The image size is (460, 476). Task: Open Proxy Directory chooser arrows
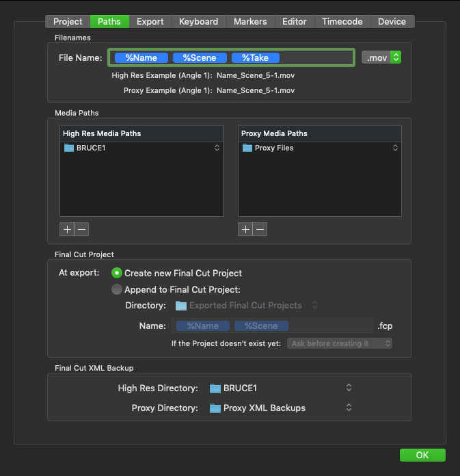click(x=349, y=408)
